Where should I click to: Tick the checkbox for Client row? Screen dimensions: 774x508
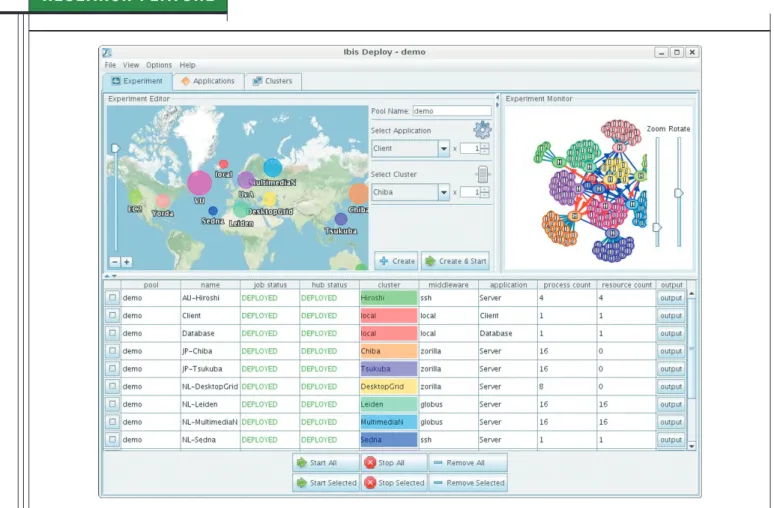[x=113, y=315]
